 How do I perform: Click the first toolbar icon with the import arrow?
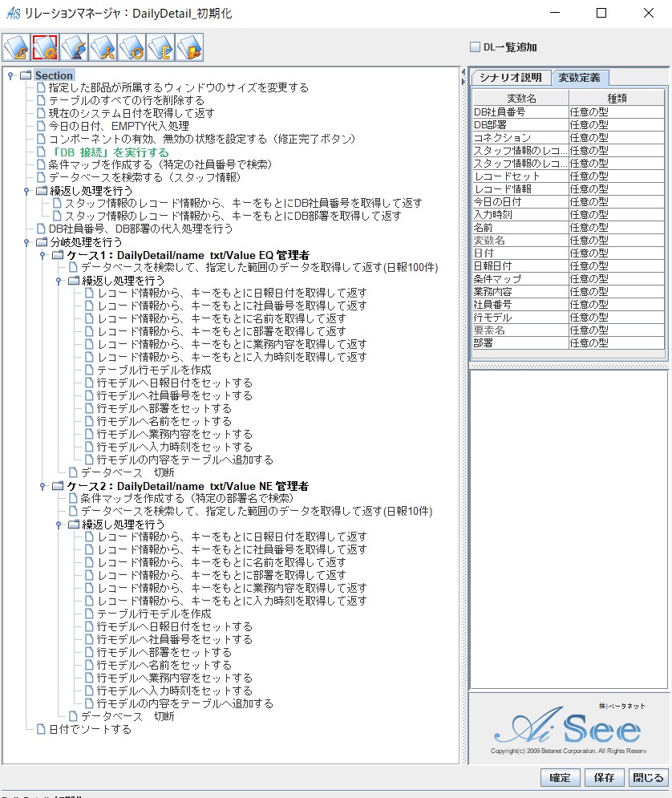(16, 47)
